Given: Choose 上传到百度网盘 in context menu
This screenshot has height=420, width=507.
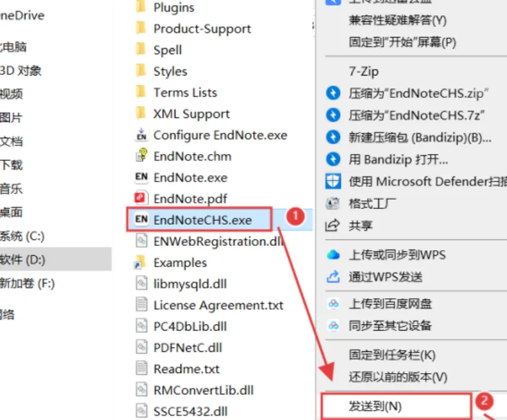Looking at the screenshot, I should [x=390, y=304].
